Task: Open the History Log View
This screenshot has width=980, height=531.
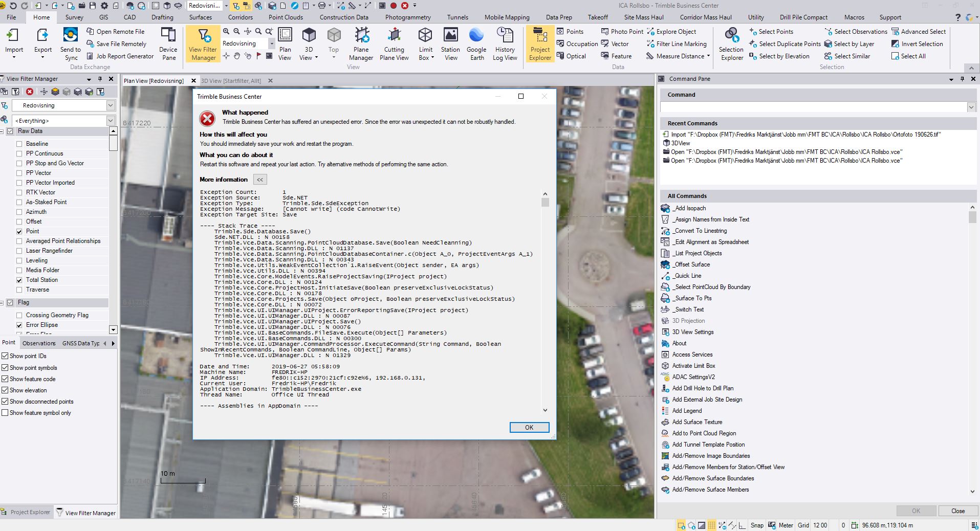Action: 505,43
